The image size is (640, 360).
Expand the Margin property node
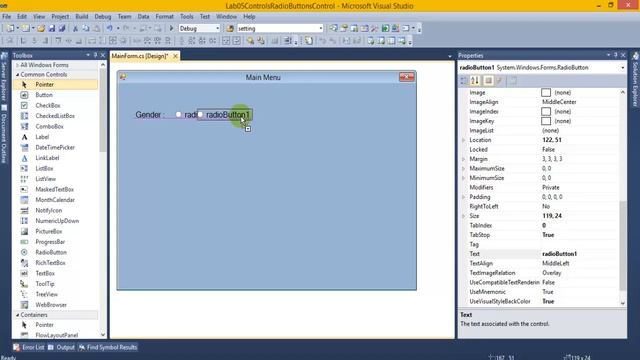pyautogui.click(x=464, y=159)
